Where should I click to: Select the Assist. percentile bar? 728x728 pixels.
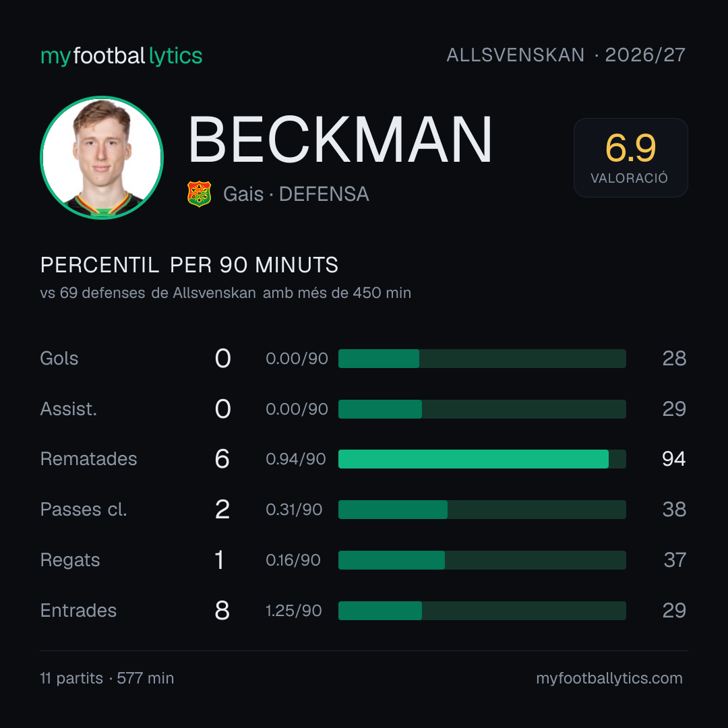pyautogui.click(x=482, y=409)
